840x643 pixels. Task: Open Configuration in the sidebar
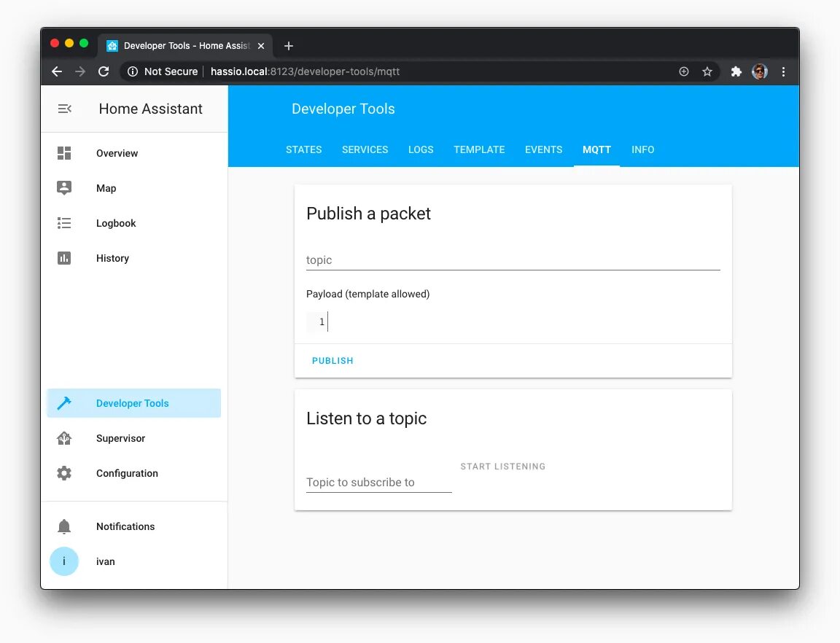coord(134,473)
